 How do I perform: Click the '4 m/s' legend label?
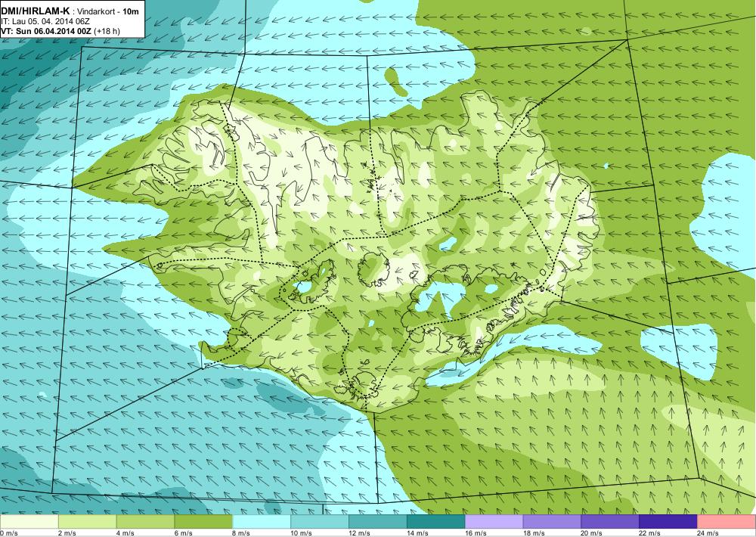pos(125,533)
